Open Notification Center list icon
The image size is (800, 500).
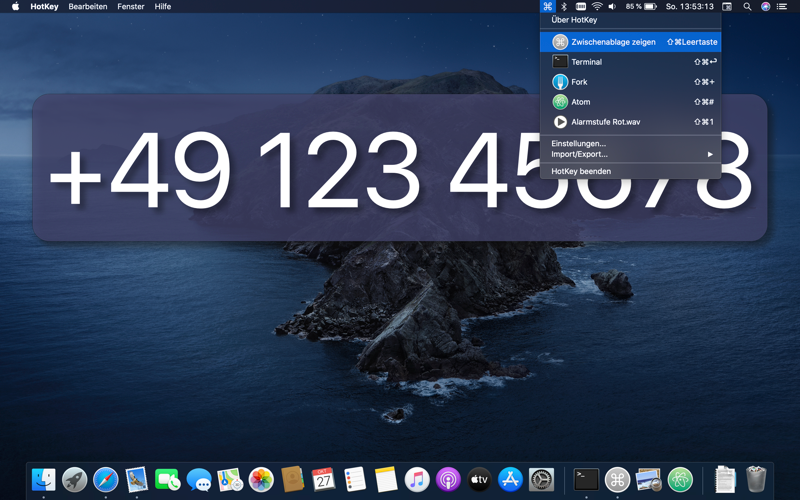[x=782, y=7]
